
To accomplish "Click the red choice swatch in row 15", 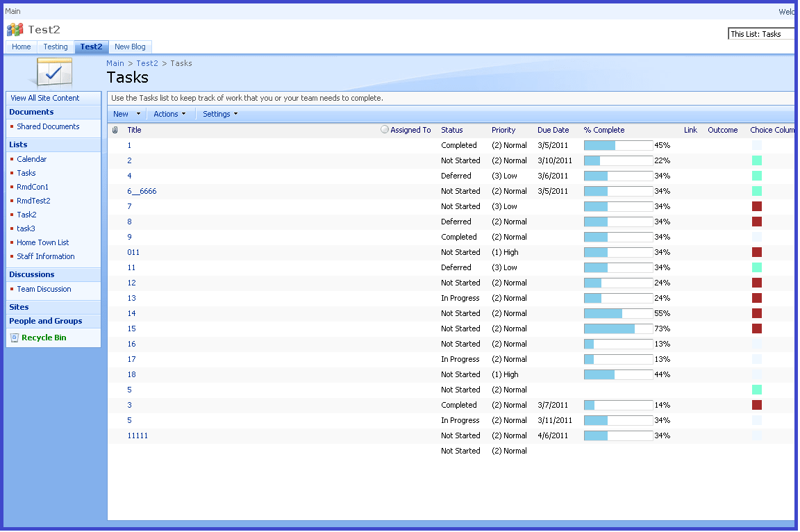I will (x=757, y=329).
